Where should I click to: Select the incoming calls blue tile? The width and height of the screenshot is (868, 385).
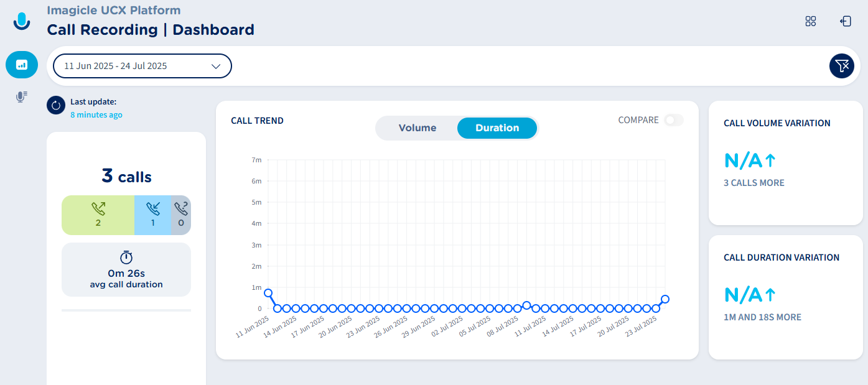(152, 215)
